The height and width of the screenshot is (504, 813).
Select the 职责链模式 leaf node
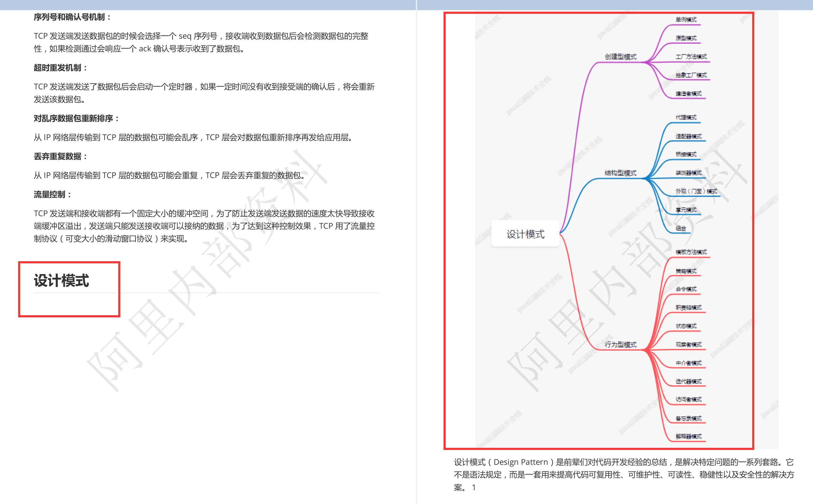(689, 307)
